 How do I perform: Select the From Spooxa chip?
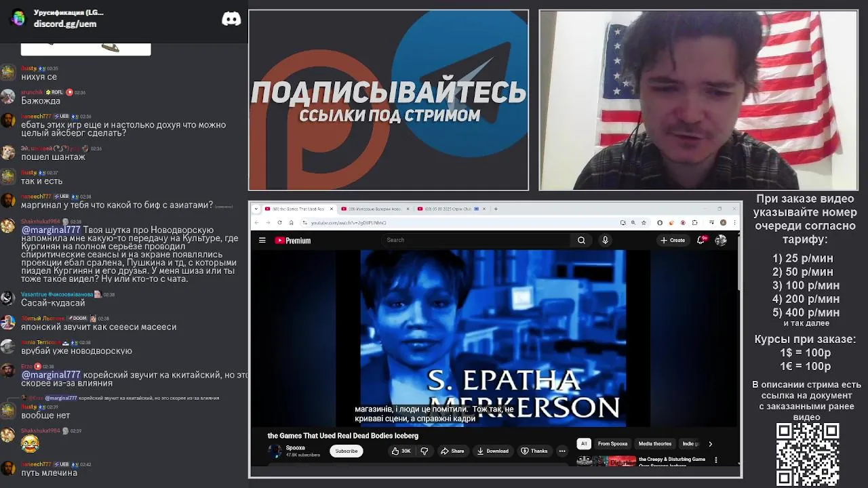[x=612, y=444]
